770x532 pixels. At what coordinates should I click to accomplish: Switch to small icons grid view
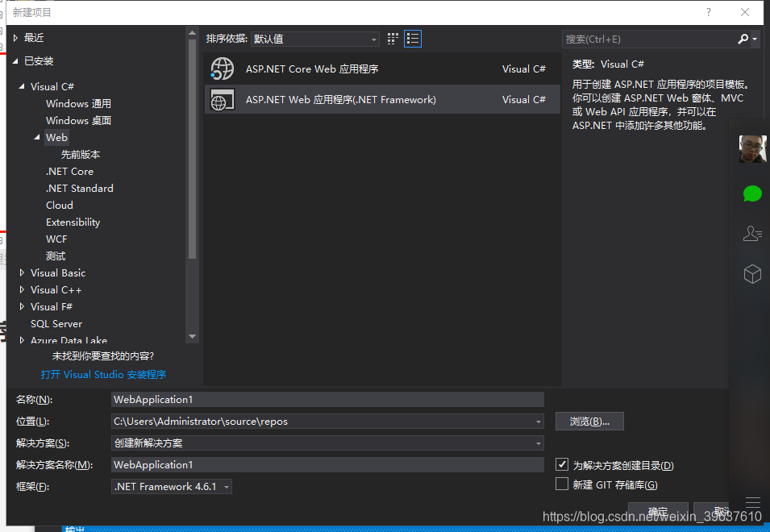393,39
